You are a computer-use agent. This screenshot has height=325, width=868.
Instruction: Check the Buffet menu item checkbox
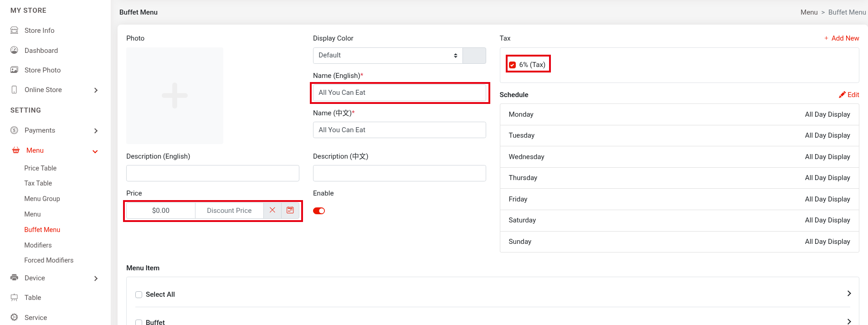(x=139, y=322)
